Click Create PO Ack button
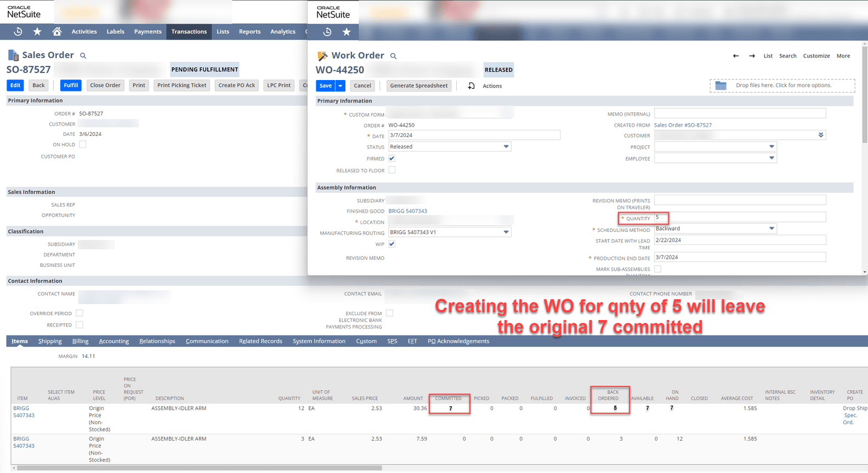868x473 pixels. [x=237, y=86]
